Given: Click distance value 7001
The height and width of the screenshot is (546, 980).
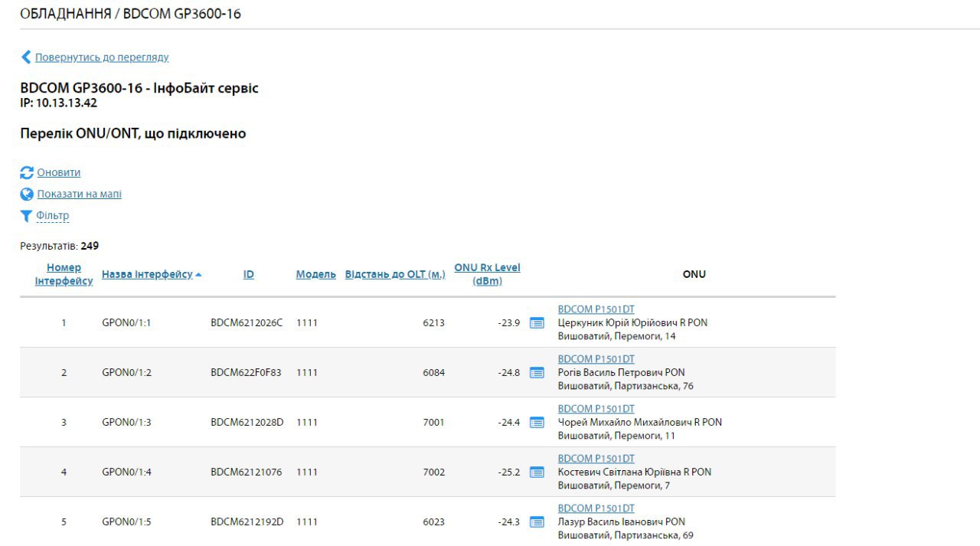Looking at the screenshot, I should click(x=433, y=423).
